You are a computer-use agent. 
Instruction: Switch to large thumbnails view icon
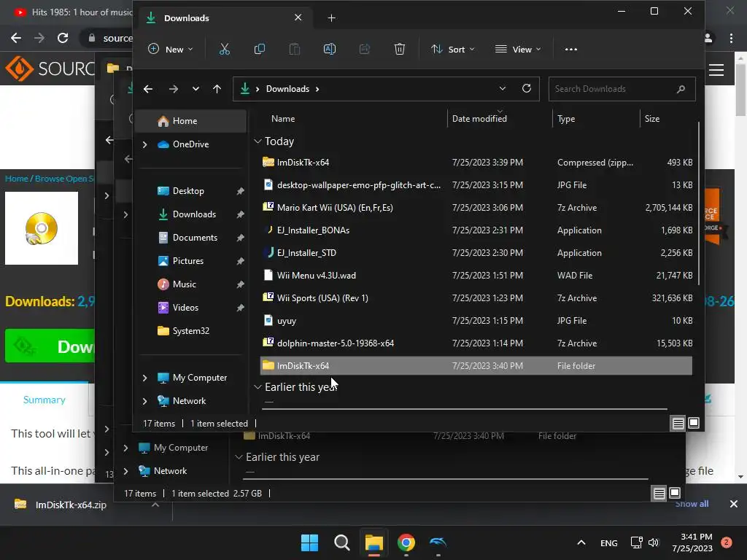(x=694, y=423)
